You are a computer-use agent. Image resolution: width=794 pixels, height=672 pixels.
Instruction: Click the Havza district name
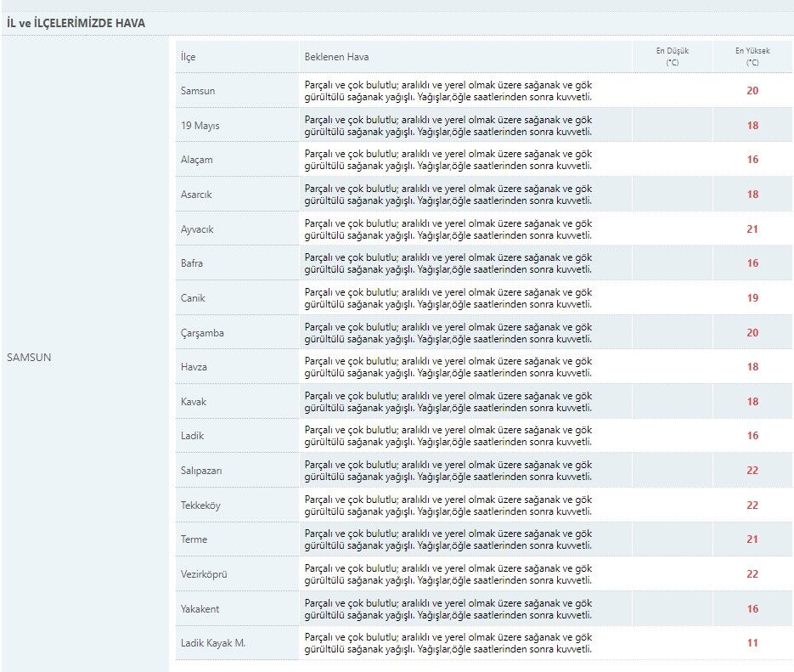[194, 367]
